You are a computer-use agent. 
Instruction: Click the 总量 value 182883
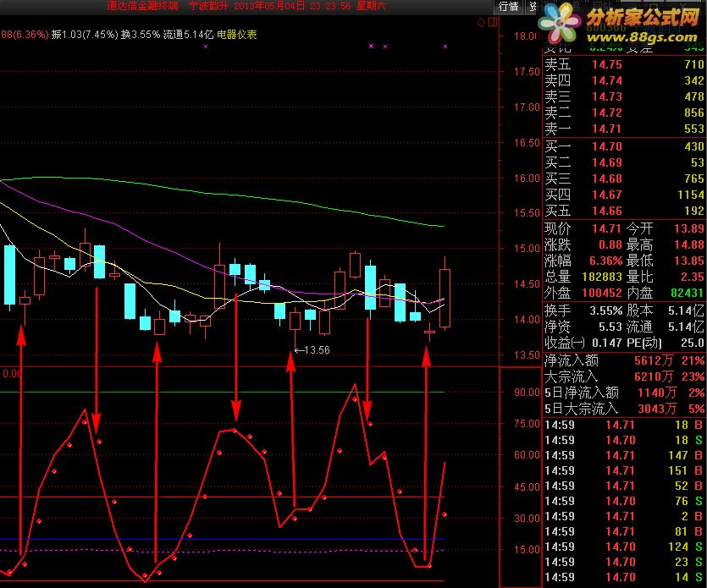point(602,277)
